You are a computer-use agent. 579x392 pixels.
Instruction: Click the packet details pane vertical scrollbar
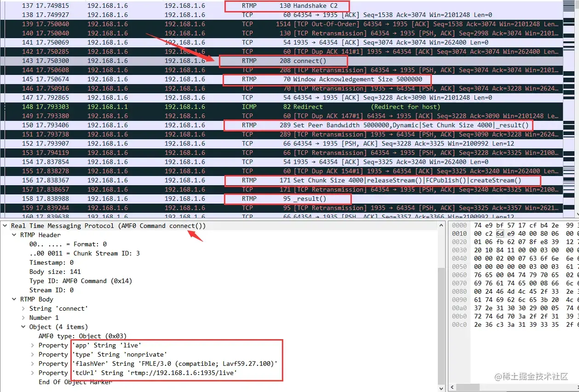point(441,322)
